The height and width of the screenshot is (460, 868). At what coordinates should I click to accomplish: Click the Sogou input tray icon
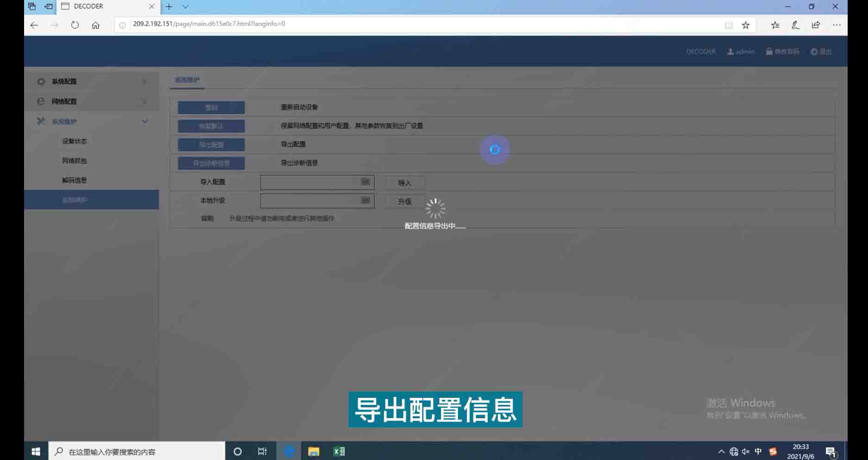tap(773, 452)
